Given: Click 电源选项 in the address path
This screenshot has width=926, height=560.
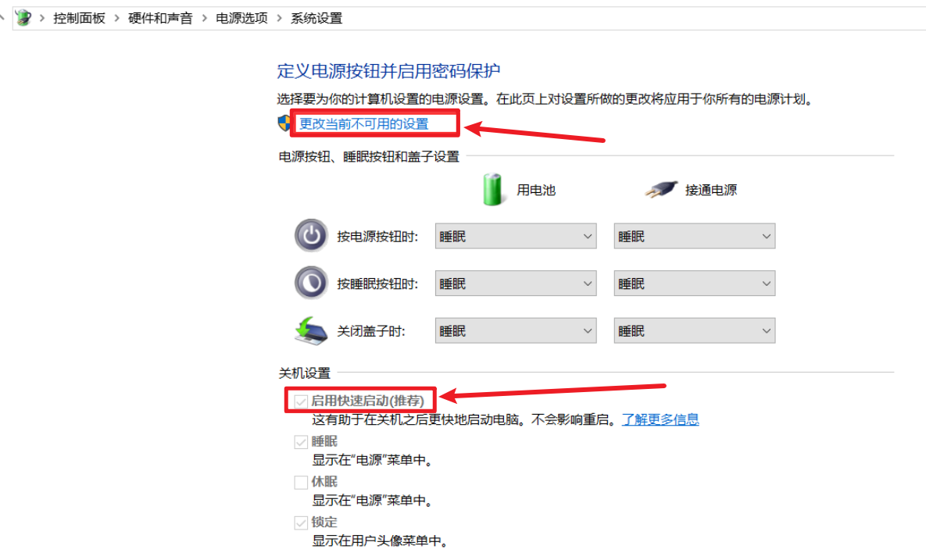Looking at the screenshot, I should pyautogui.click(x=241, y=18).
